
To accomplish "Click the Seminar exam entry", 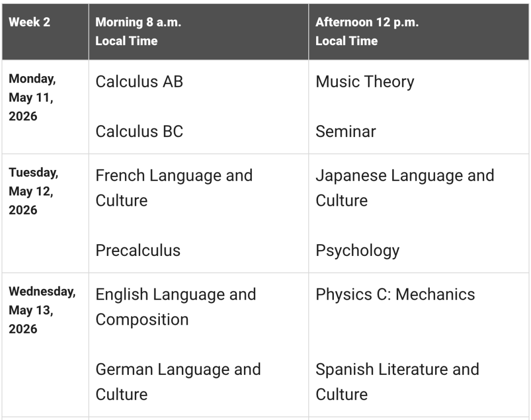I will pyautogui.click(x=346, y=131).
